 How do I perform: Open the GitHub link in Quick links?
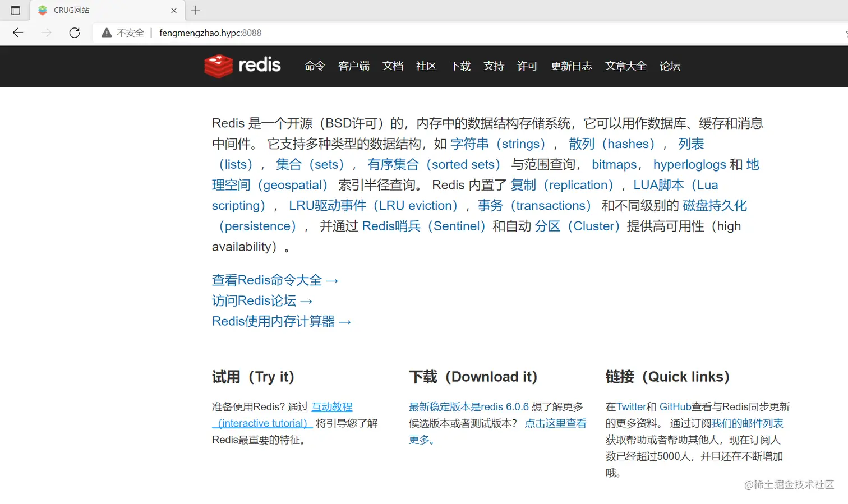(x=675, y=407)
